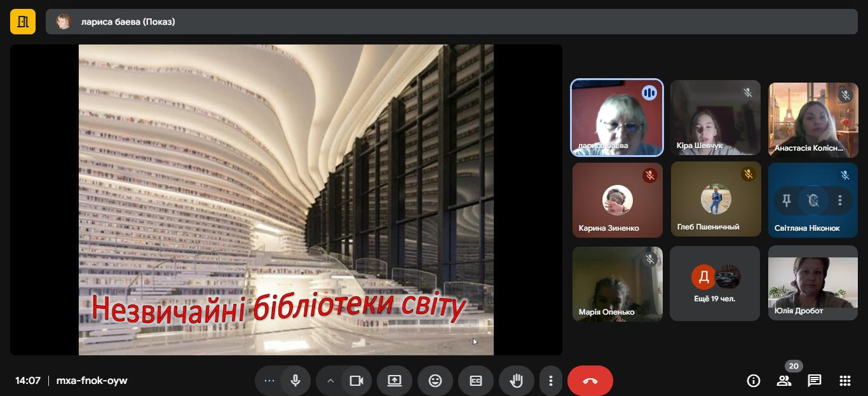868x396 pixels.
Task: Toggle the microphone button
Action: (x=295, y=381)
